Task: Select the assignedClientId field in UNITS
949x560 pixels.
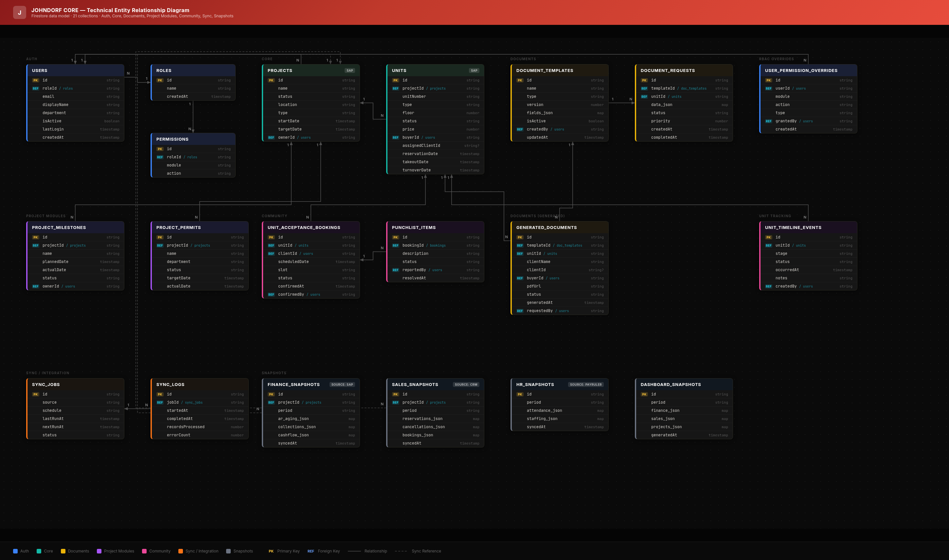Action: click(421, 146)
